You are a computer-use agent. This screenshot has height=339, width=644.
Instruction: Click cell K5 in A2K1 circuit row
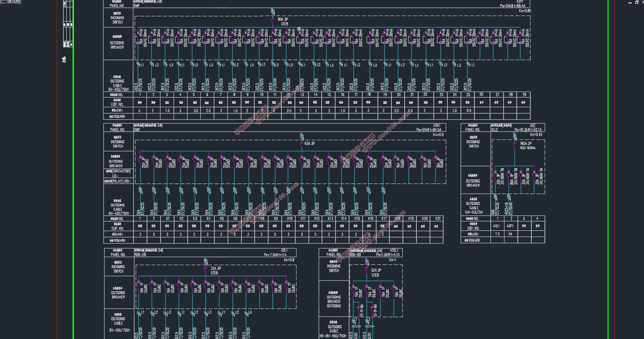[221, 219]
